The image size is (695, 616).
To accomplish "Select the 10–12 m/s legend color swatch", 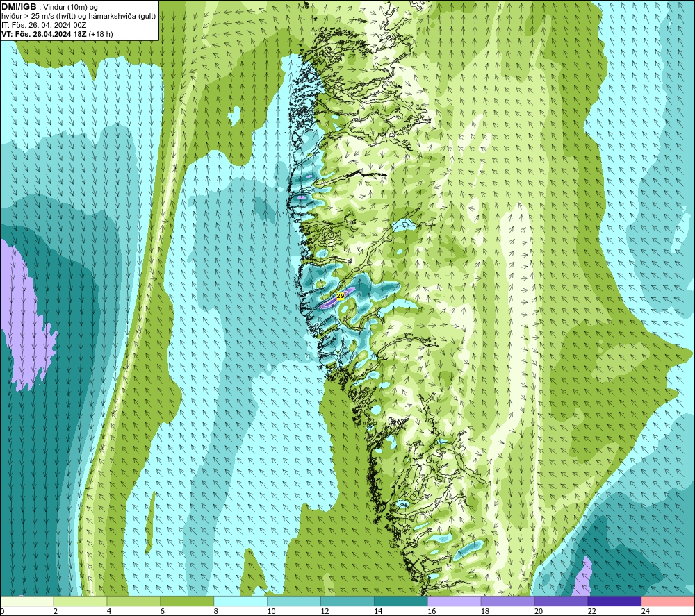I will pyautogui.click(x=294, y=601).
